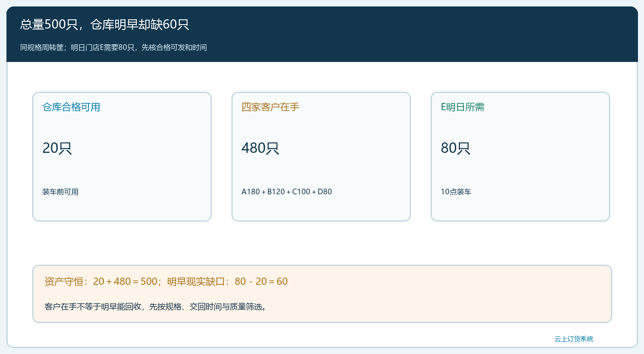Click the 480只 value
This screenshot has height=354, width=644.
[x=260, y=148]
